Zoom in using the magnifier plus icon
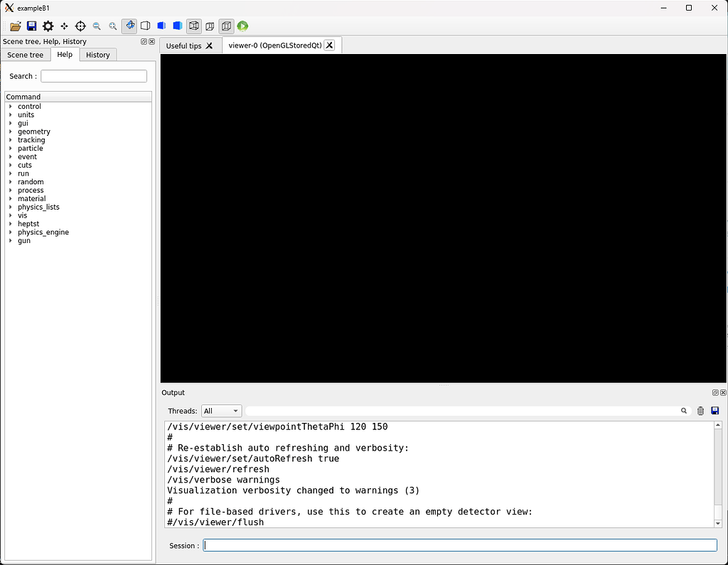The width and height of the screenshot is (728, 565). pos(112,26)
